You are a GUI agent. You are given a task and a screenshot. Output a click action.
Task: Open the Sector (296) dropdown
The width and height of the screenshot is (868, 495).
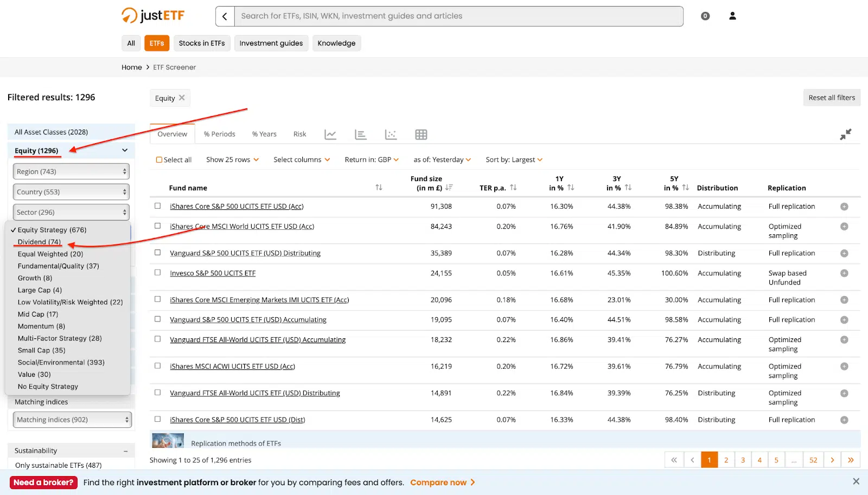71,212
